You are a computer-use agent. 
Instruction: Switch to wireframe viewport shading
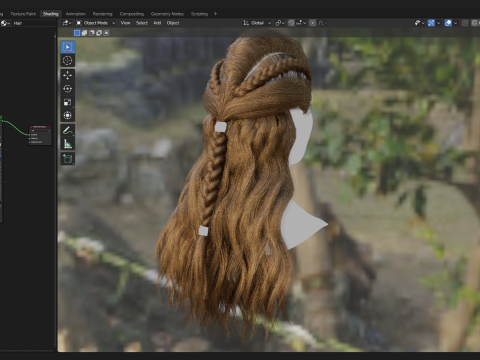pos(475,23)
